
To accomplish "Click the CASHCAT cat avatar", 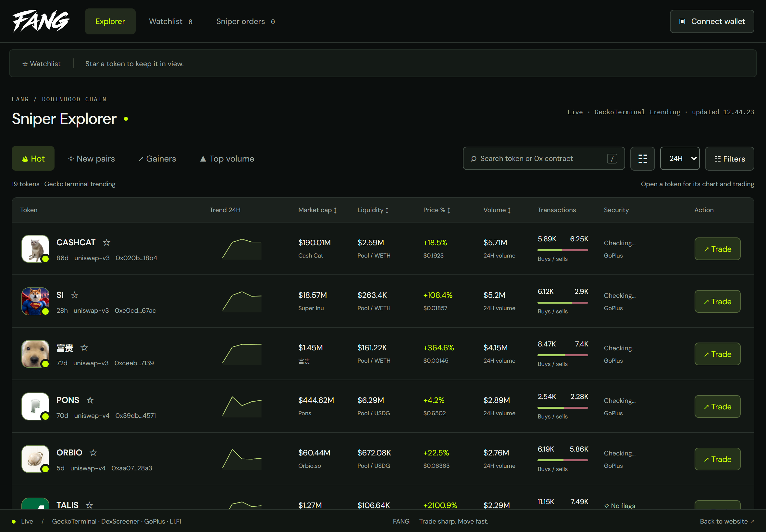I will [35, 249].
